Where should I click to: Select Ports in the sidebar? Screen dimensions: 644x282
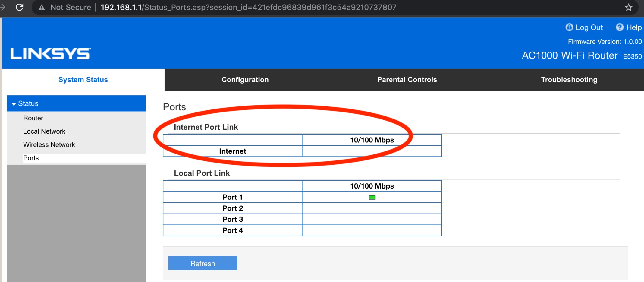point(31,158)
